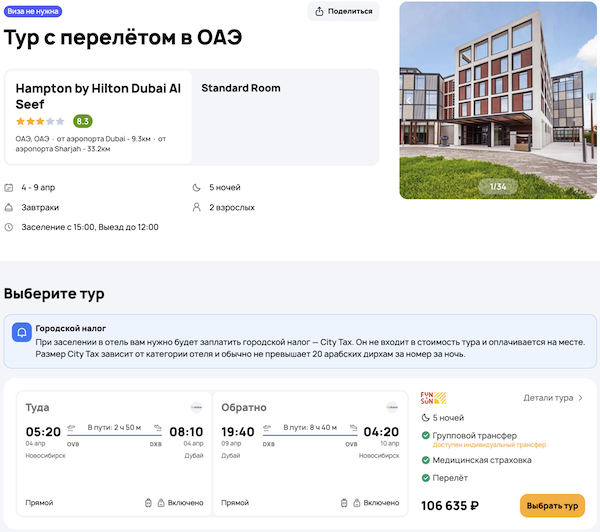Click the outbound flight airline logo

coord(196,407)
